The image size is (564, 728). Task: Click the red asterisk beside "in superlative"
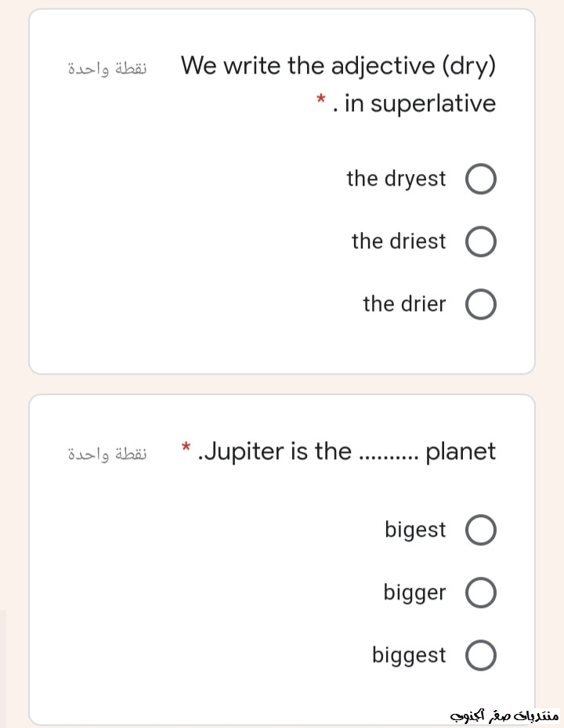pos(320,100)
